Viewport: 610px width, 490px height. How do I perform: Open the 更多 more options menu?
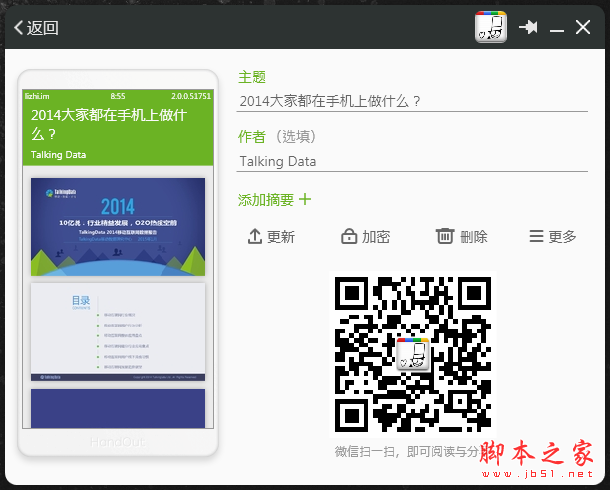tap(553, 236)
